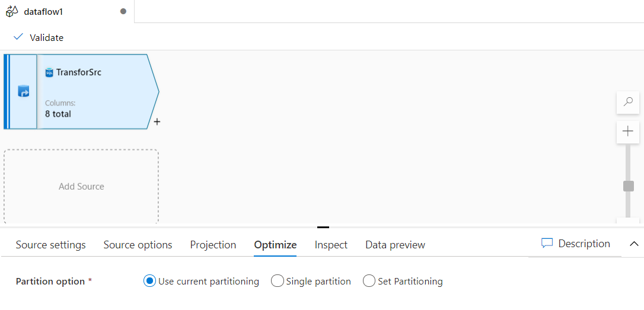Open canvas search with magnifier icon
Viewport: 644px width, 310px height.
[x=628, y=102]
